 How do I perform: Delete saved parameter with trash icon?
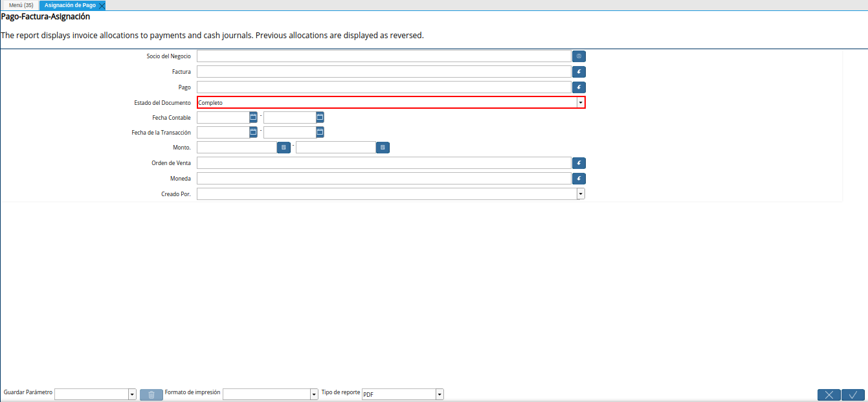(x=151, y=395)
